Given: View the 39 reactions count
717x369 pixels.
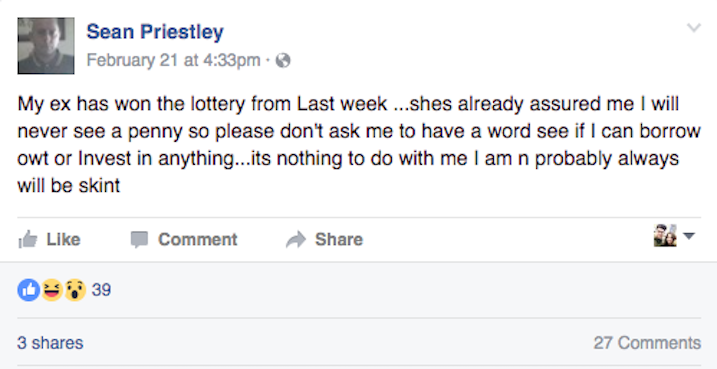Looking at the screenshot, I should coord(101,290).
